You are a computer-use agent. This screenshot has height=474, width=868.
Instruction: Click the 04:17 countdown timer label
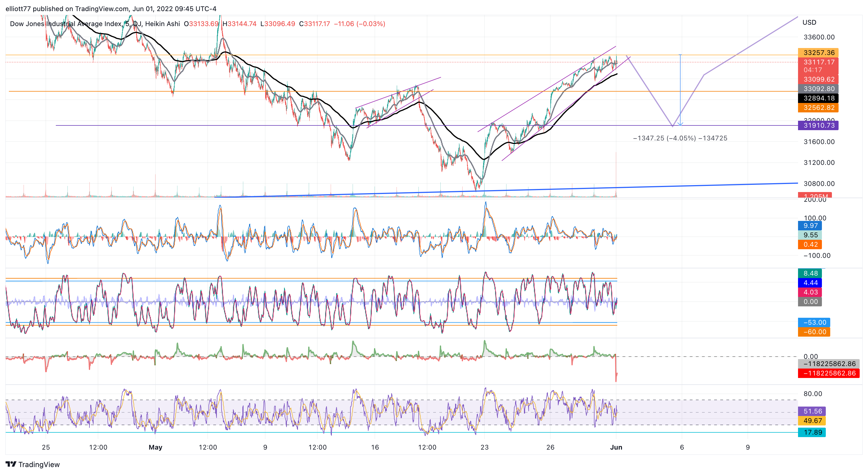tap(812, 70)
